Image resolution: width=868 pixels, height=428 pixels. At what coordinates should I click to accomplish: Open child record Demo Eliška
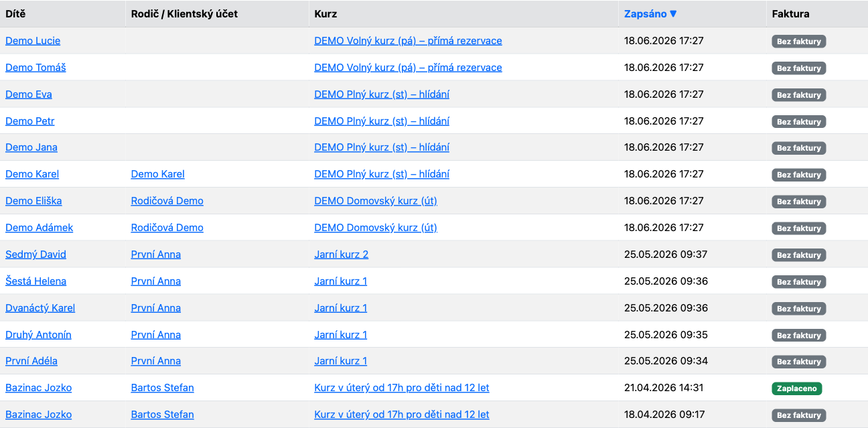[x=33, y=201]
